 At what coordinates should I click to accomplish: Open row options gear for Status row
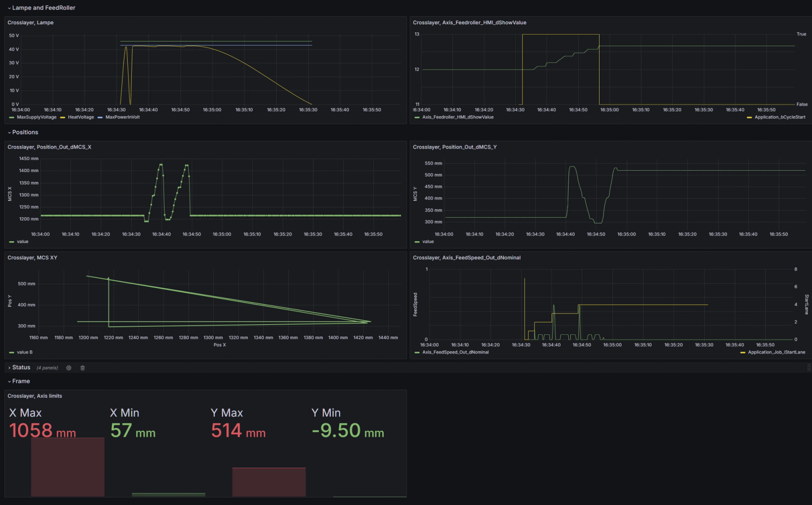[69, 368]
